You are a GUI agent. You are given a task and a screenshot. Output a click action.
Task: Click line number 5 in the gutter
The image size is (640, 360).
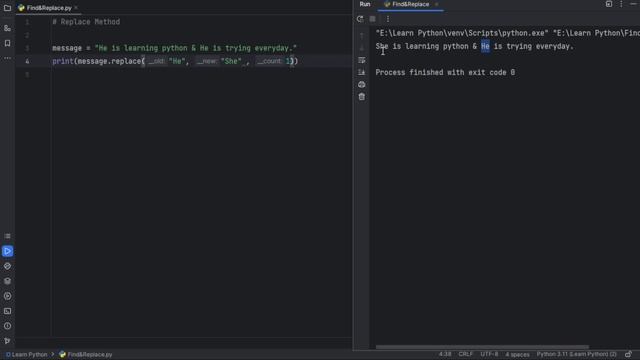27,75
